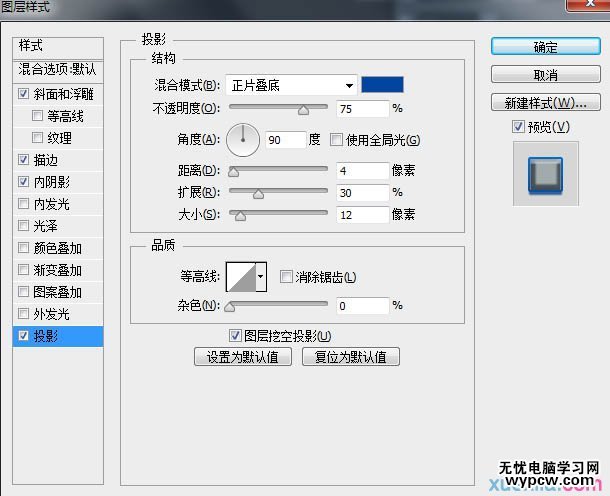The height and width of the screenshot is (496, 610).
Task: Open the 斜面和浮雕 settings row
Action: click(58, 94)
